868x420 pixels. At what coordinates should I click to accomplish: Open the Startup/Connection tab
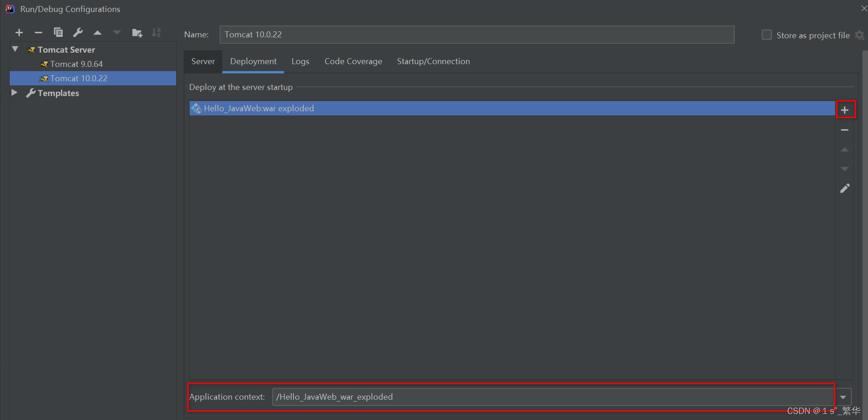point(434,61)
